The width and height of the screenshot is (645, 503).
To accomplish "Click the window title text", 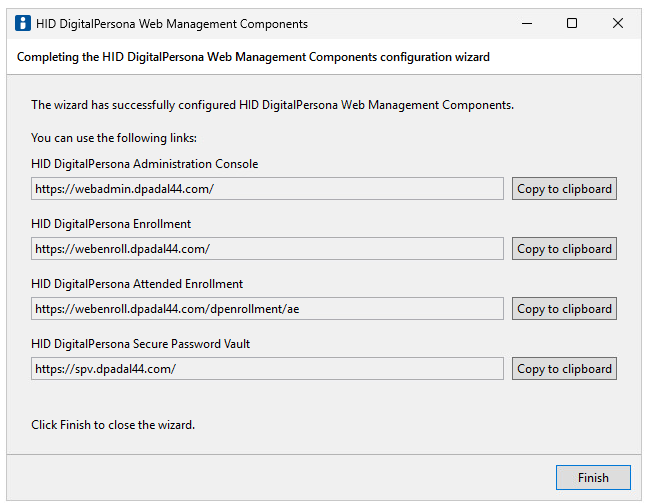I will click(x=172, y=23).
